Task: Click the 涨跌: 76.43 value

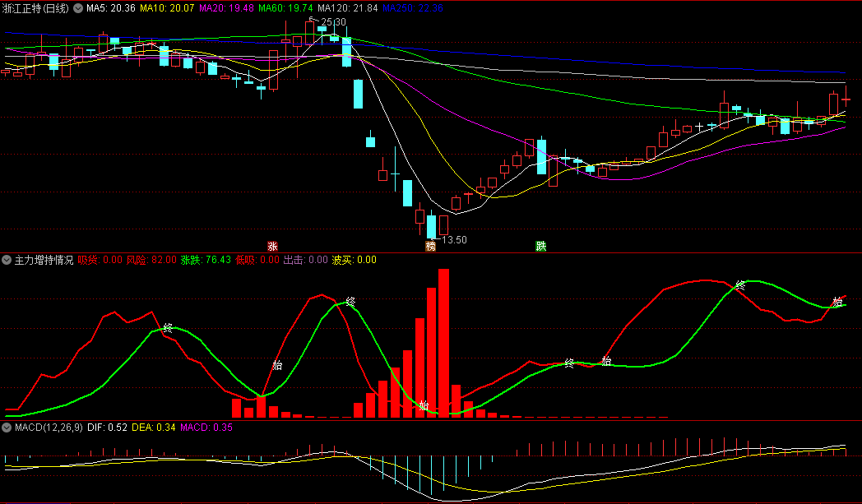Action: 206,260
